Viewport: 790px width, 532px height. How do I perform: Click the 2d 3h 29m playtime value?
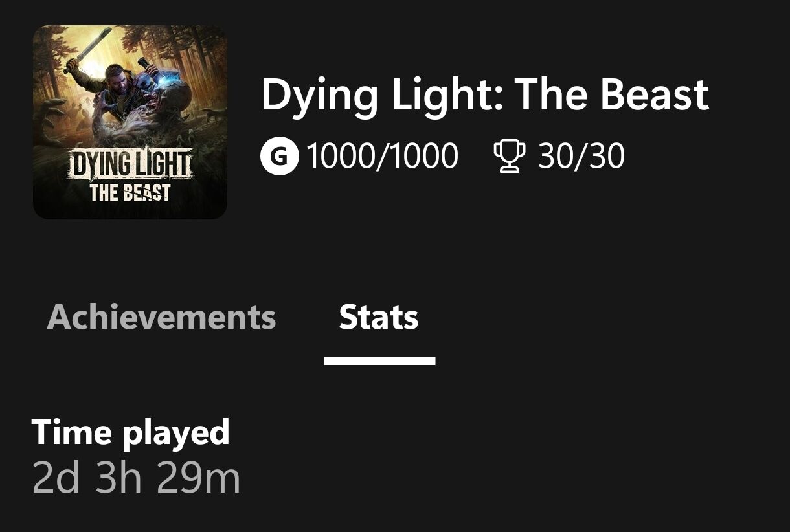tap(136, 478)
